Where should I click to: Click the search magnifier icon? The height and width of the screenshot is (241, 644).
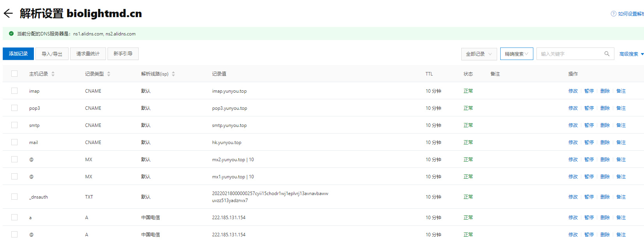point(607,54)
